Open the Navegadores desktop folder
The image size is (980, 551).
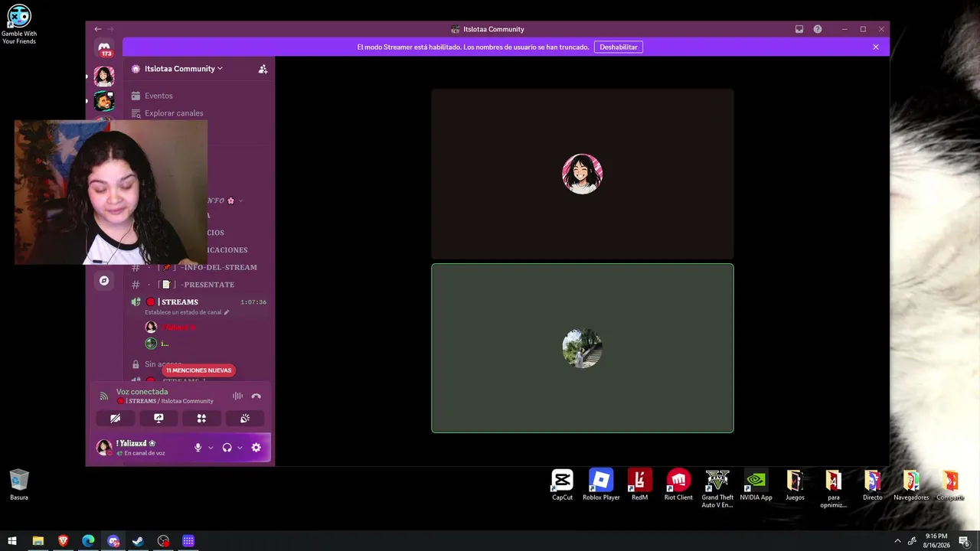point(911,485)
